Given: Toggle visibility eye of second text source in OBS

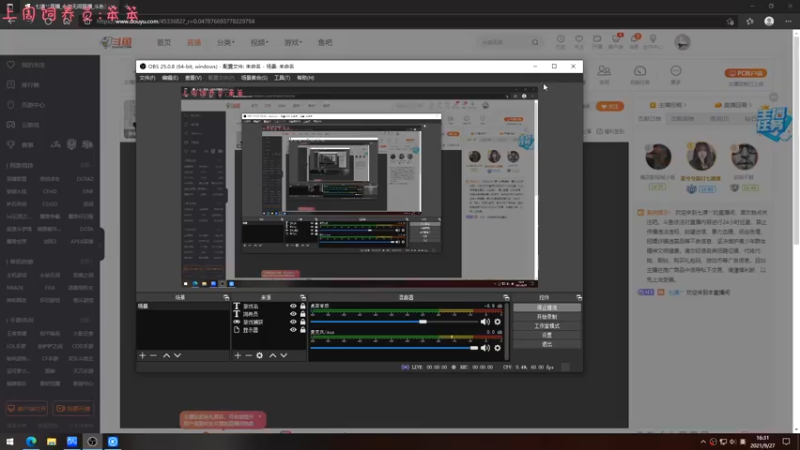Looking at the screenshot, I should click(293, 314).
